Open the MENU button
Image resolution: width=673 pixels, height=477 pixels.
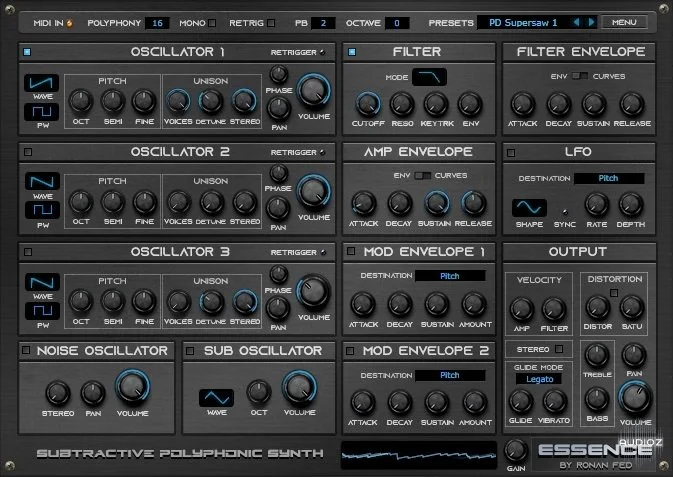pos(624,22)
